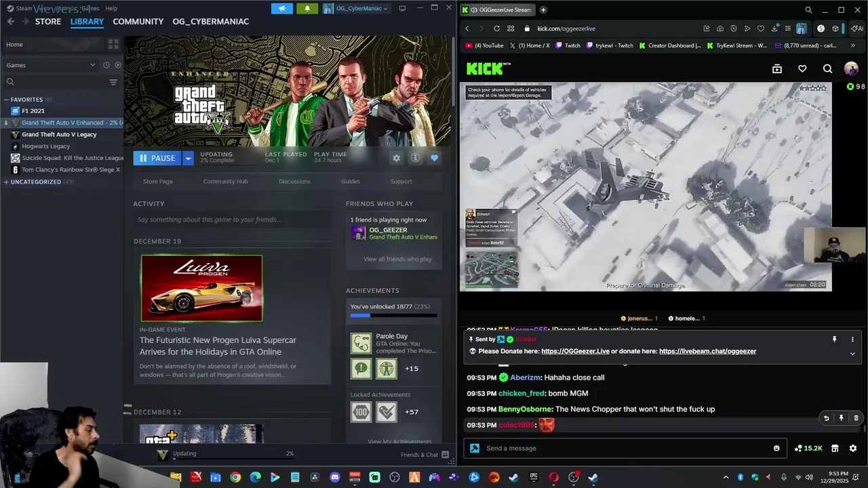Pause the GTA V update download

157,158
